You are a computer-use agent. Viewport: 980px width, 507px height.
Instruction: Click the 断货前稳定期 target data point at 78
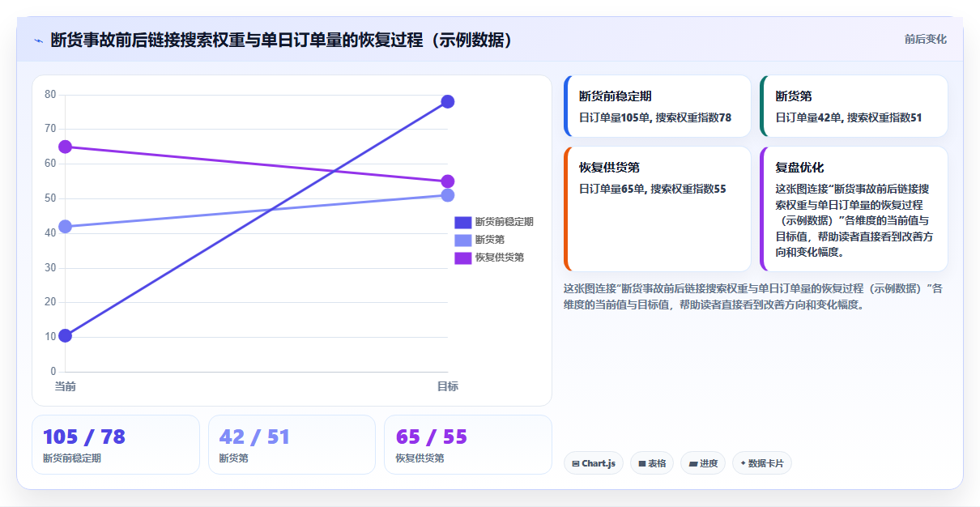coord(447,101)
